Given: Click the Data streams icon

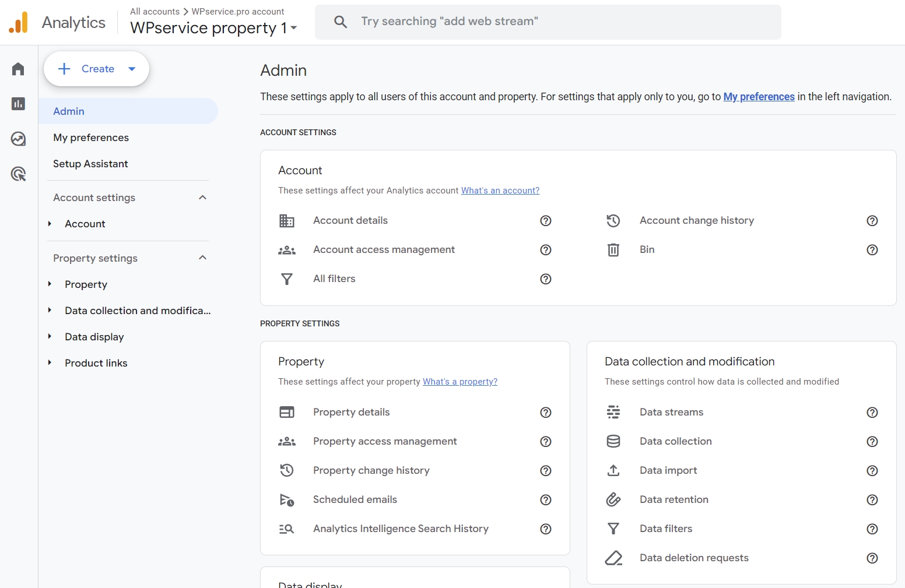Looking at the screenshot, I should (x=613, y=413).
